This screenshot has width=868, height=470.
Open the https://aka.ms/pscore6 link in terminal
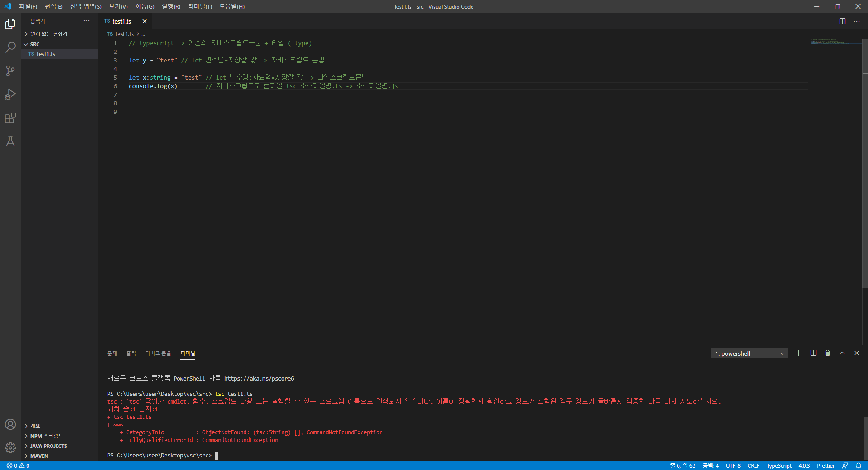point(259,379)
